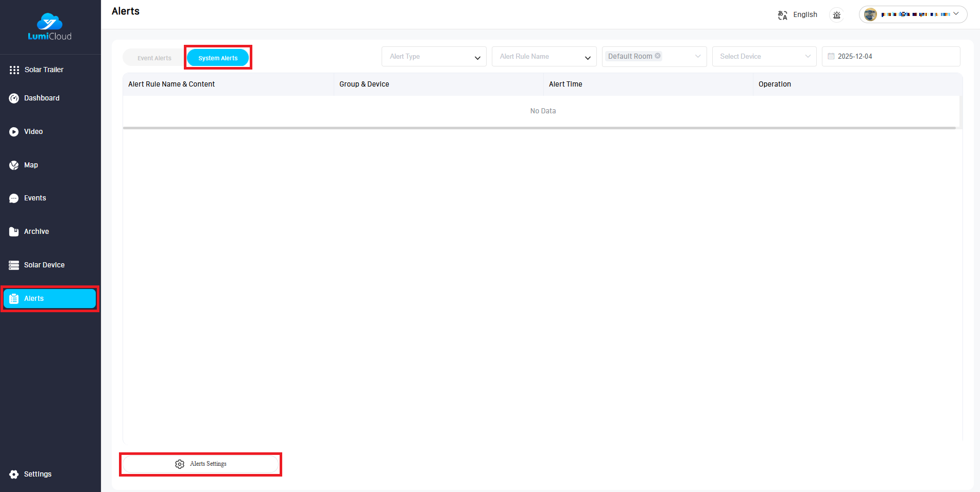Open the Archive icon in sidebar
This screenshot has width=980, height=492.
pos(14,232)
